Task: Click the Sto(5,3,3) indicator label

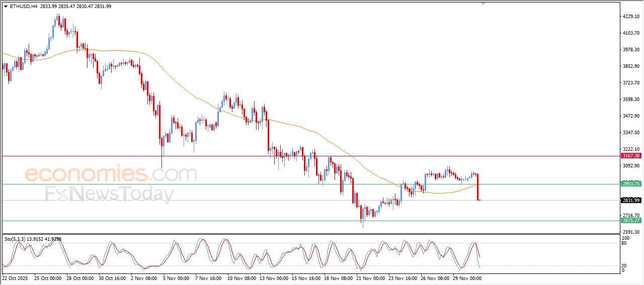Action: click(x=33, y=239)
